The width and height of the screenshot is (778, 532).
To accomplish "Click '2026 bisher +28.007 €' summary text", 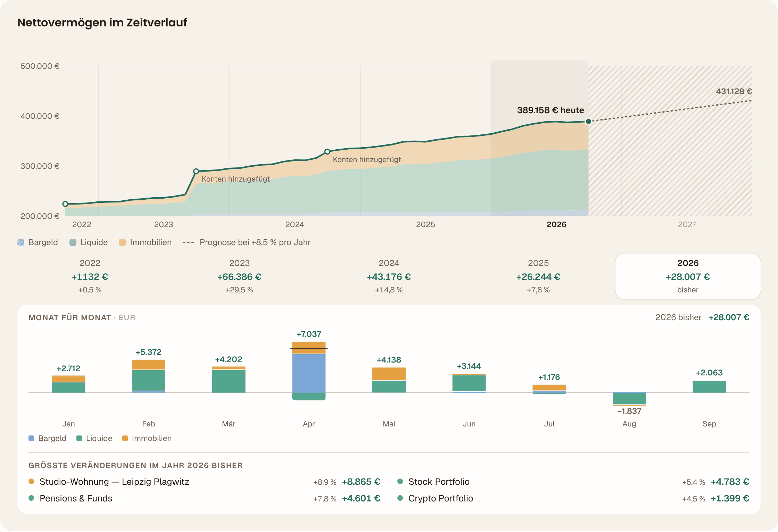I will pyautogui.click(x=702, y=317).
